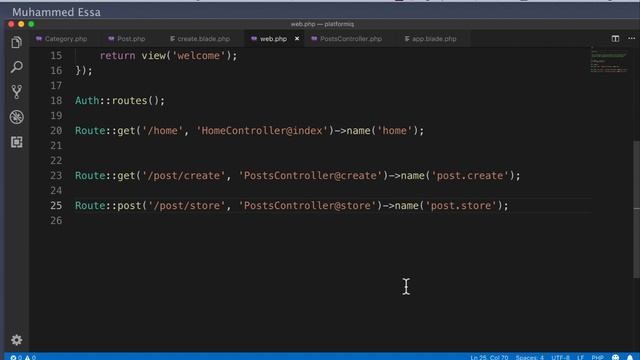Click line number 26 in gutter

tap(56, 220)
